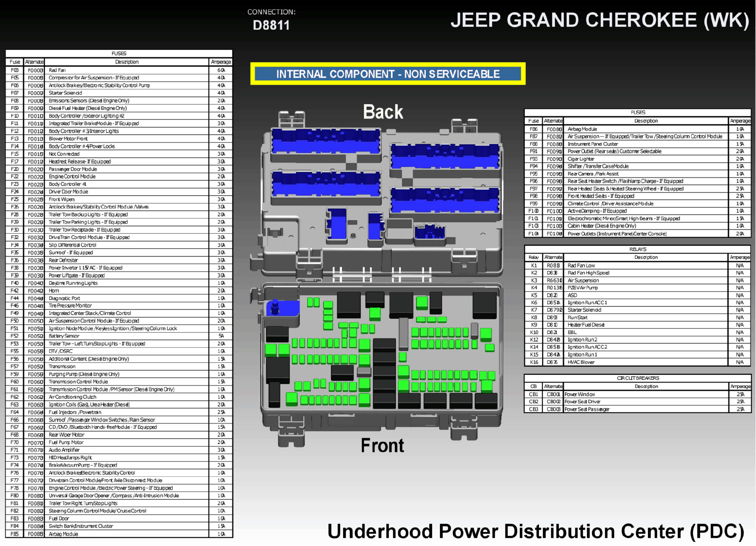The width and height of the screenshot is (756, 546).
Task: Click the Rear Camera / Park Assist description
Action: click(593, 174)
